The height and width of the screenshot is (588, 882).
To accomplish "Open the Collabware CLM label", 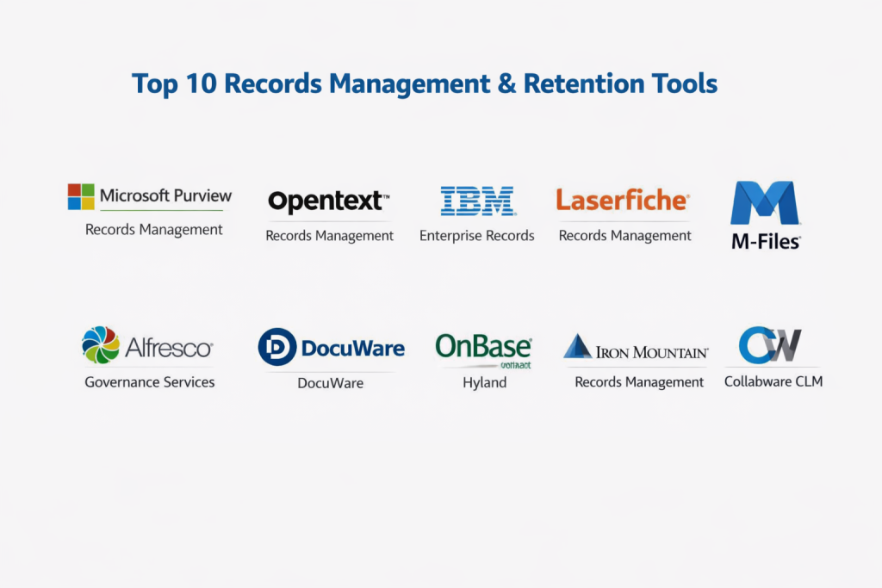I will coord(773,381).
